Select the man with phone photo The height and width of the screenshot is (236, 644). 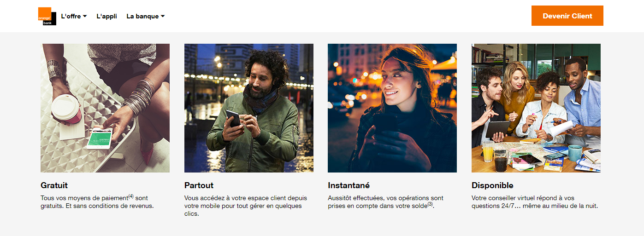click(x=249, y=108)
